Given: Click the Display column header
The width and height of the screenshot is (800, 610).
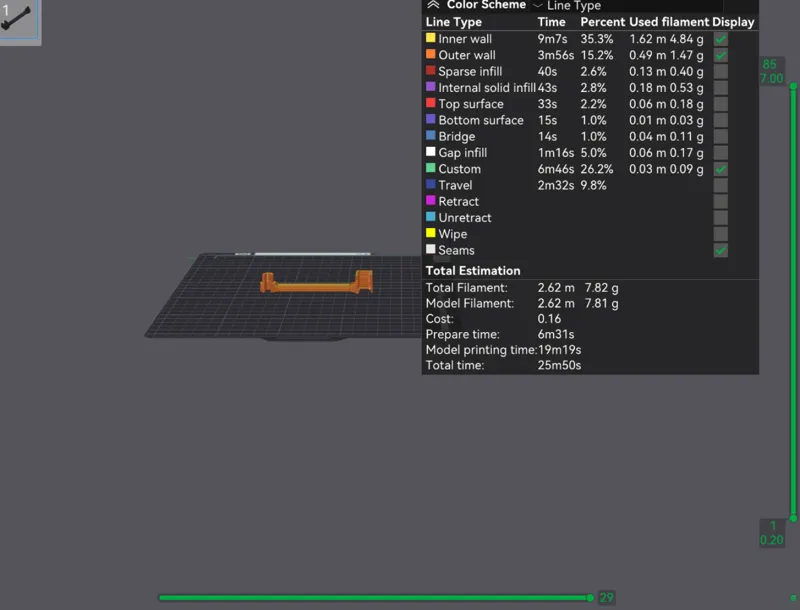Looking at the screenshot, I should [733, 22].
